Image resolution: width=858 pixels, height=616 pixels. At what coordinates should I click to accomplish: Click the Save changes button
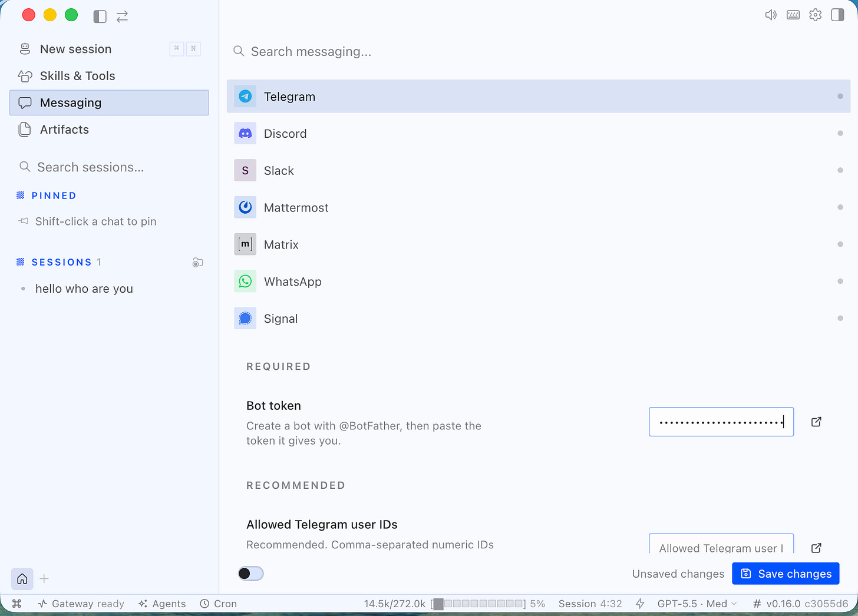[x=786, y=574]
